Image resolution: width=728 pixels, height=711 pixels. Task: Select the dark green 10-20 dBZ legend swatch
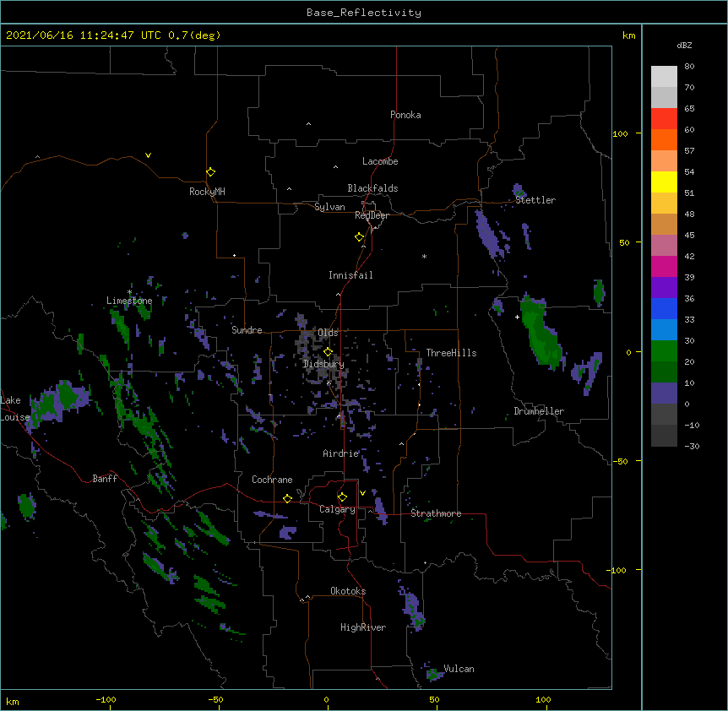point(664,372)
